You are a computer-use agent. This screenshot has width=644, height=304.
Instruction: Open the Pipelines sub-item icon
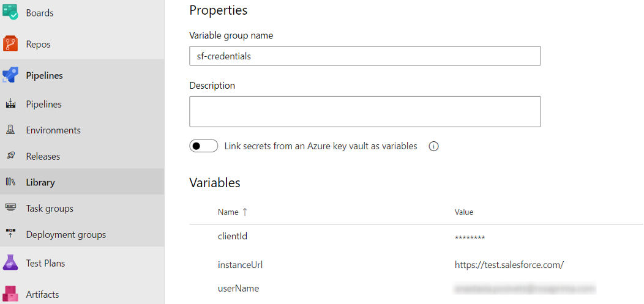point(10,104)
